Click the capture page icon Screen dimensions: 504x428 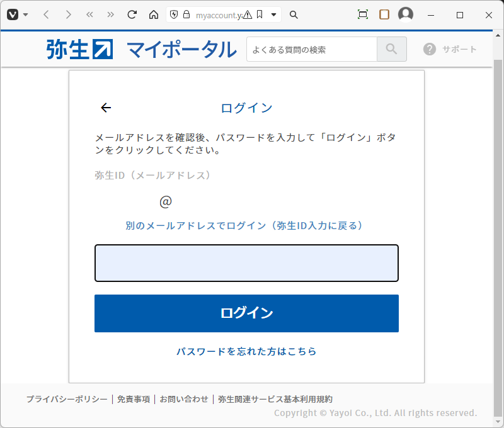click(363, 14)
